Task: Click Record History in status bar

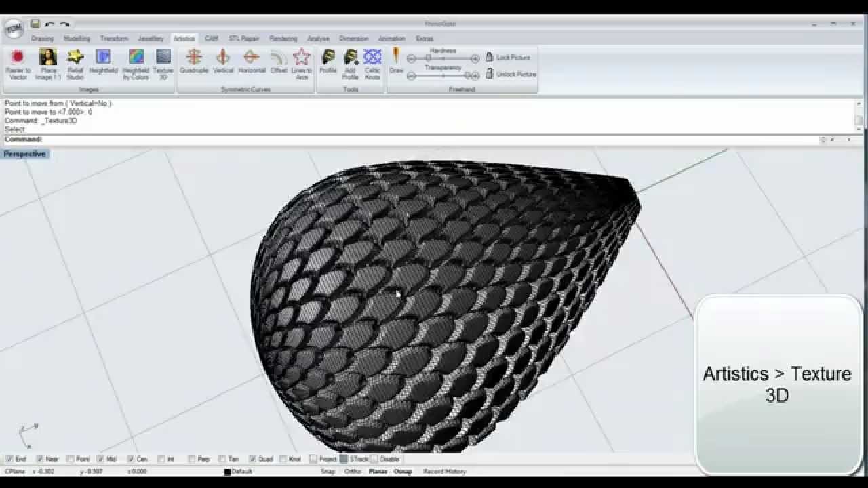Action: point(444,472)
